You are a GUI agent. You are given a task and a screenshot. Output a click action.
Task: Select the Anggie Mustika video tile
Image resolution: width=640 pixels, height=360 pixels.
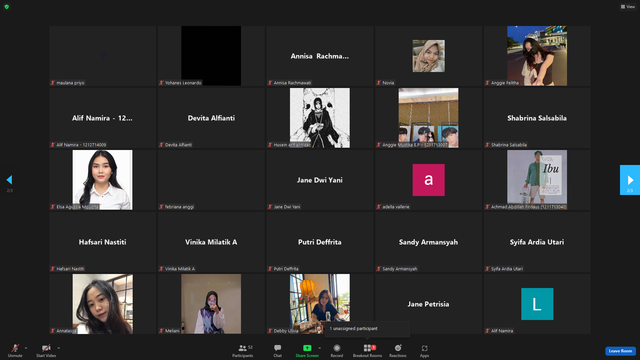click(x=428, y=118)
